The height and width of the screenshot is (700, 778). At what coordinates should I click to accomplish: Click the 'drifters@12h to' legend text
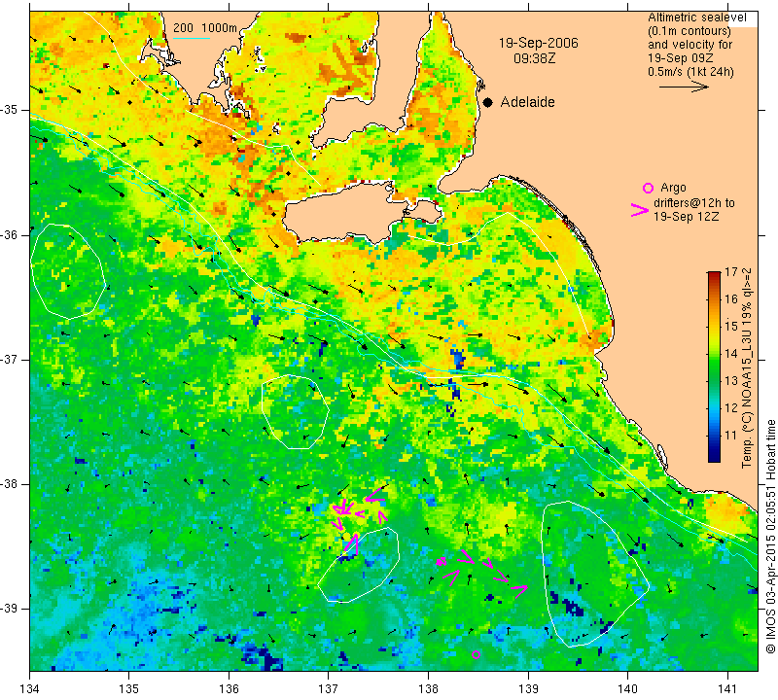tap(694, 203)
